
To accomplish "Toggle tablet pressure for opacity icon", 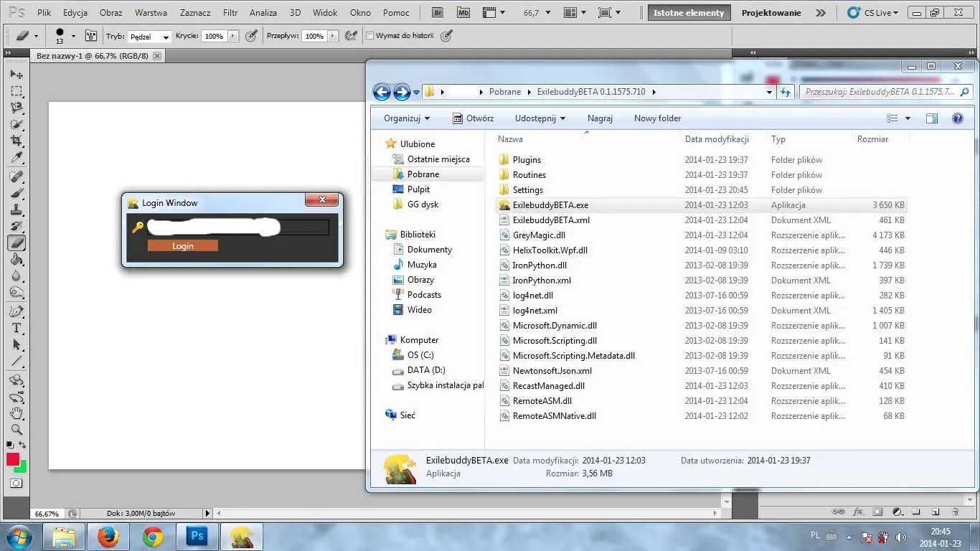I will [251, 35].
